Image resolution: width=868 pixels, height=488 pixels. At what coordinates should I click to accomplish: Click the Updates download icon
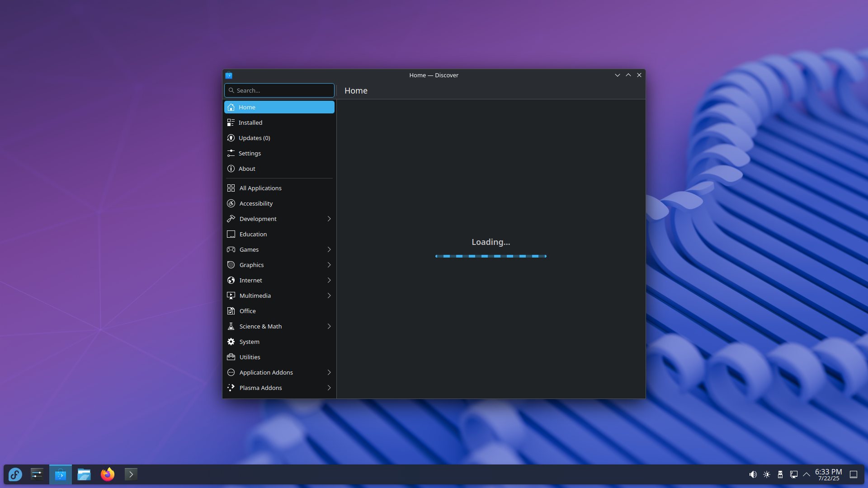pos(231,138)
